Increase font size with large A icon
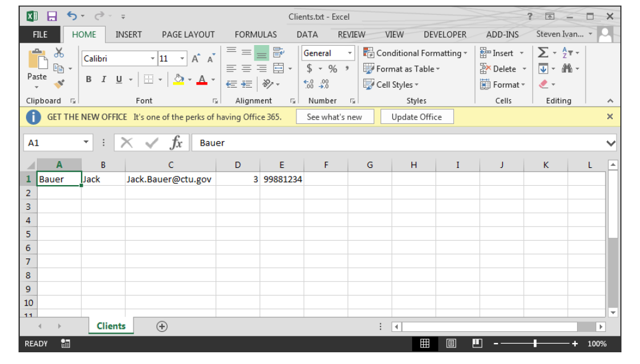The image size is (640, 364). click(x=196, y=58)
